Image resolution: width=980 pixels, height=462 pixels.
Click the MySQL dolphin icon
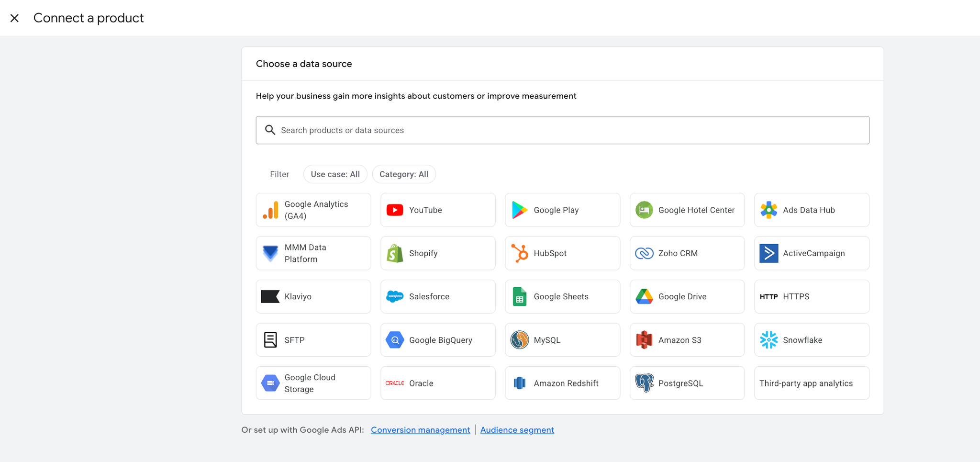520,340
